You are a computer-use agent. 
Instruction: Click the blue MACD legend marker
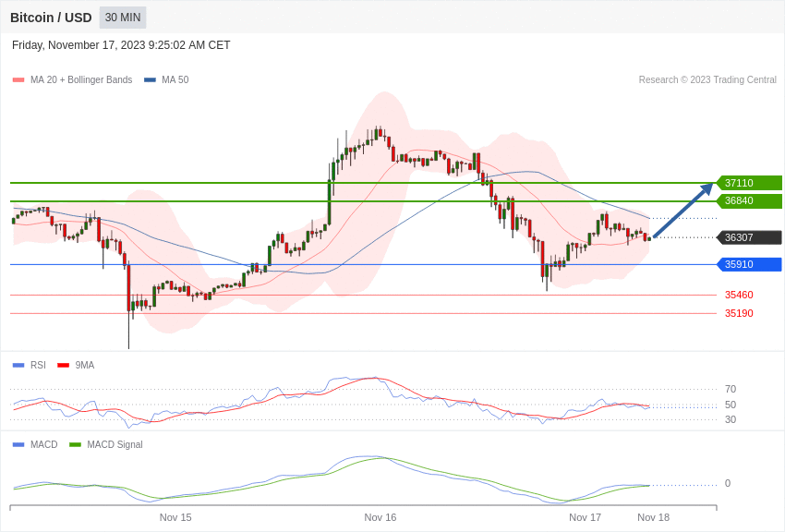[18, 445]
